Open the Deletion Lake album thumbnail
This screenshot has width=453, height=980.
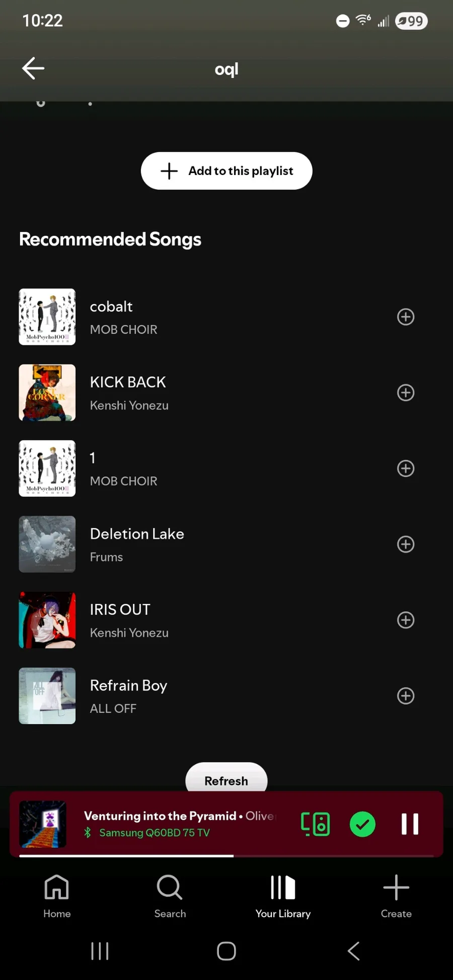click(47, 544)
